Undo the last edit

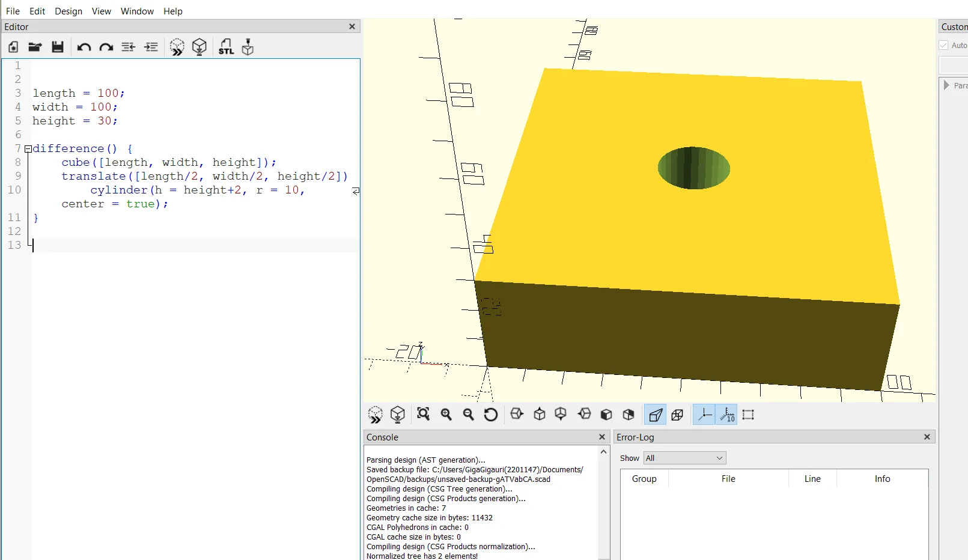(x=84, y=47)
